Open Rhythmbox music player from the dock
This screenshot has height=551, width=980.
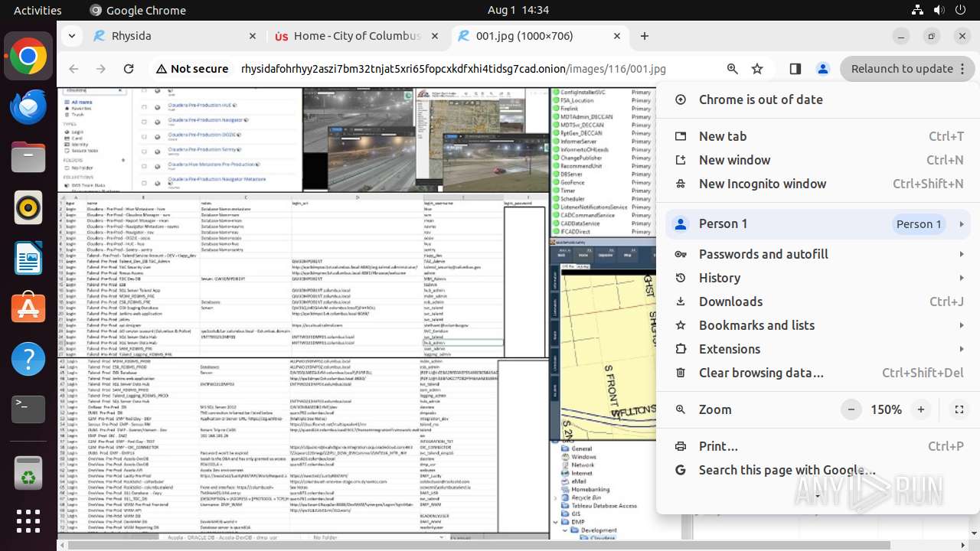28,208
